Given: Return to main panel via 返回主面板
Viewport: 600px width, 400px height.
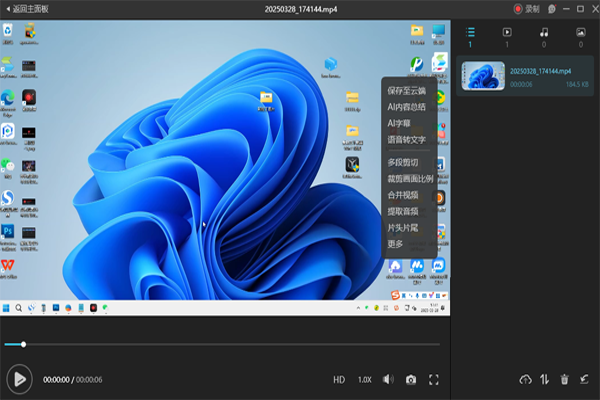Looking at the screenshot, I should point(27,9).
